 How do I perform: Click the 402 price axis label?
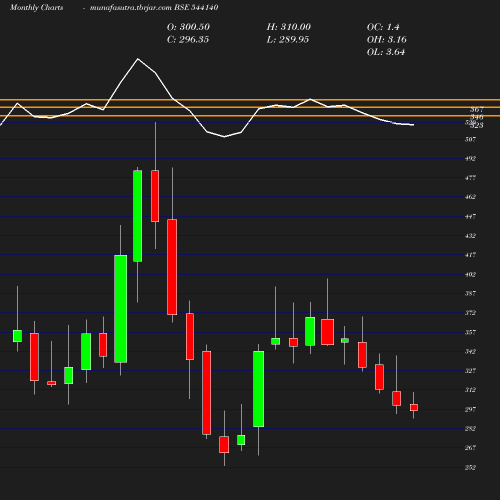470,275
